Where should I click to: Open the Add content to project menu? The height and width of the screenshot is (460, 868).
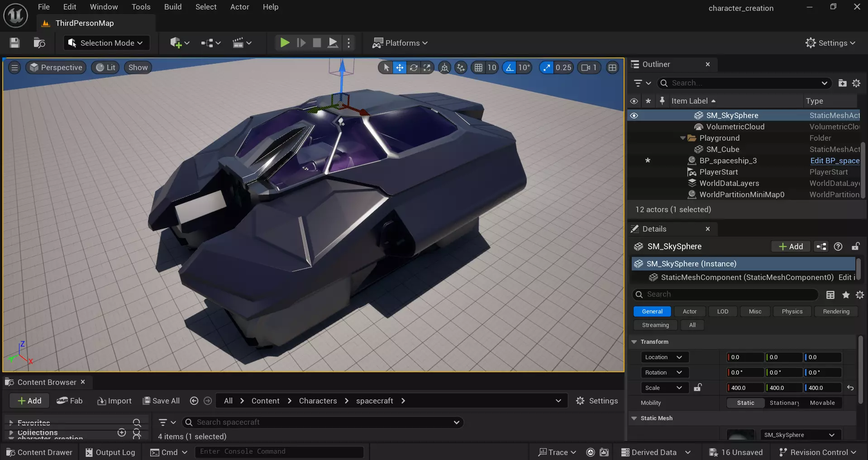click(x=179, y=43)
